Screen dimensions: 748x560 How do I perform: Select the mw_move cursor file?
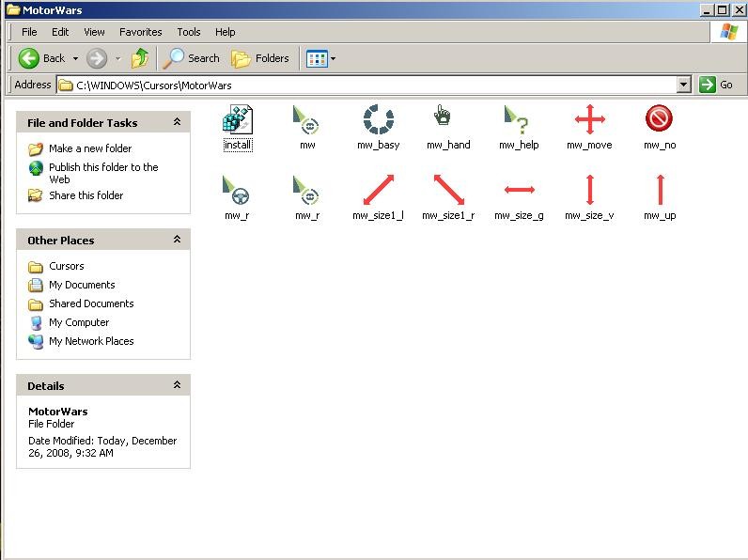click(589, 120)
